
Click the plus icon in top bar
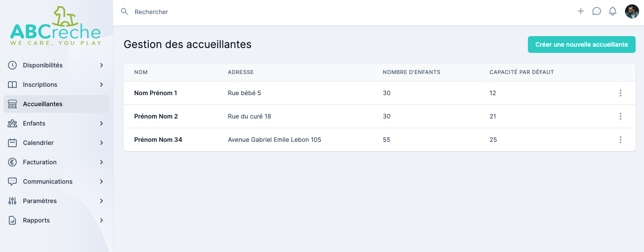tap(581, 11)
